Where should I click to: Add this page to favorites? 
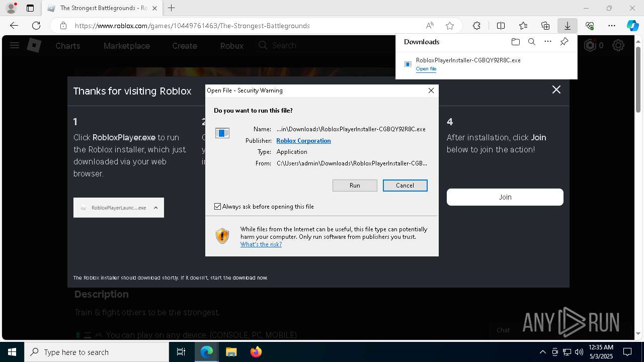450,26
